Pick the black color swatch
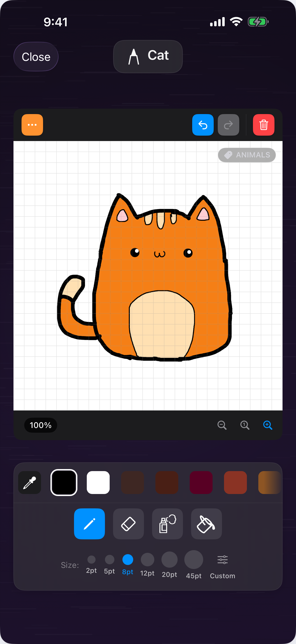 (x=64, y=483)
